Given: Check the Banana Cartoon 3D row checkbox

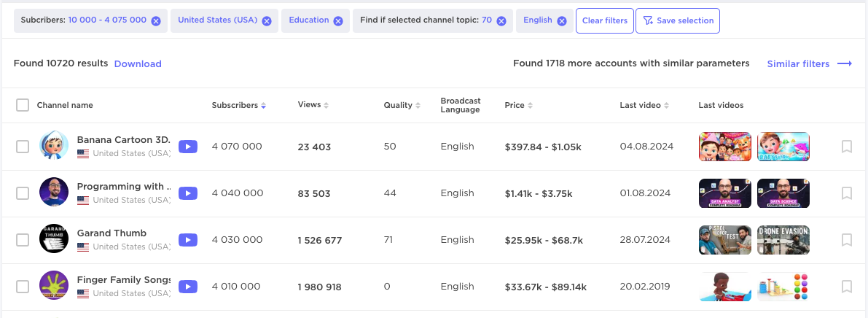Looking at the screenshot, I should pos(23,147).
